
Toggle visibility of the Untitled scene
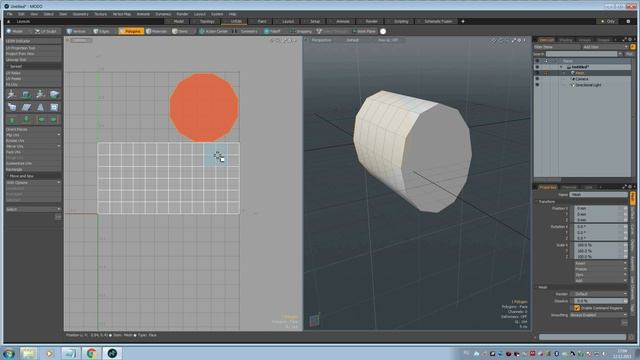(x=537, y=67)
